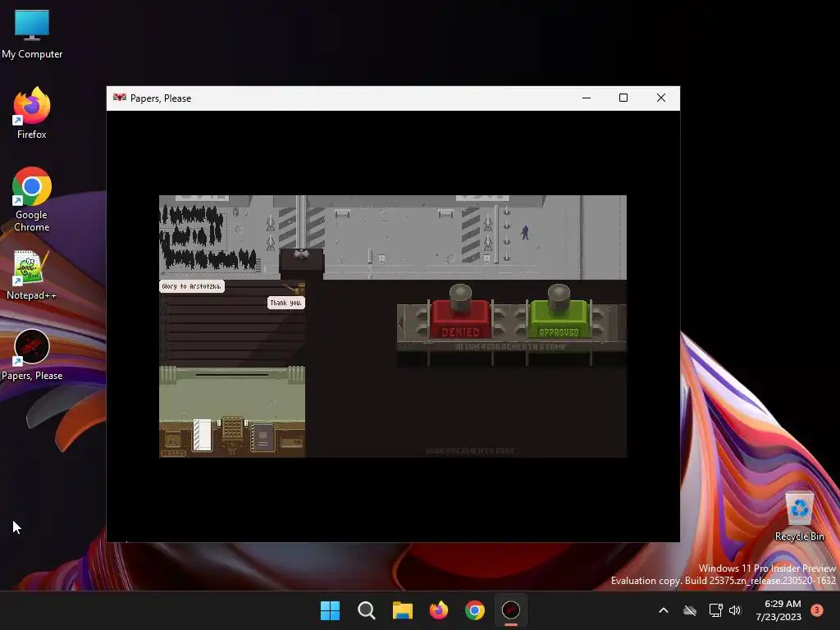This screenshot has width=840, height=630.
Task: Open the network tray icon
Action: (715, 610)
